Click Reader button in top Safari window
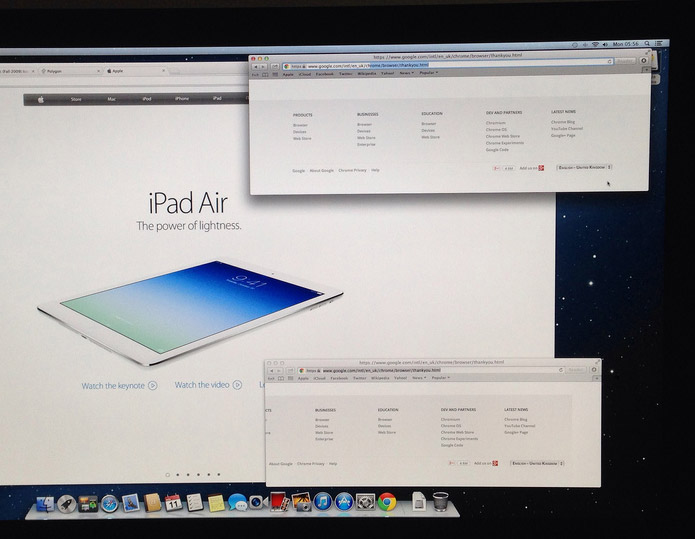Viewport: 695px width, 539px height. 625,61
